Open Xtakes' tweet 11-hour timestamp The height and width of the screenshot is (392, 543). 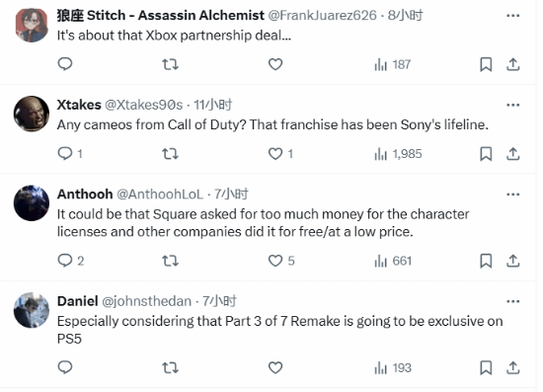pos(212,105)
